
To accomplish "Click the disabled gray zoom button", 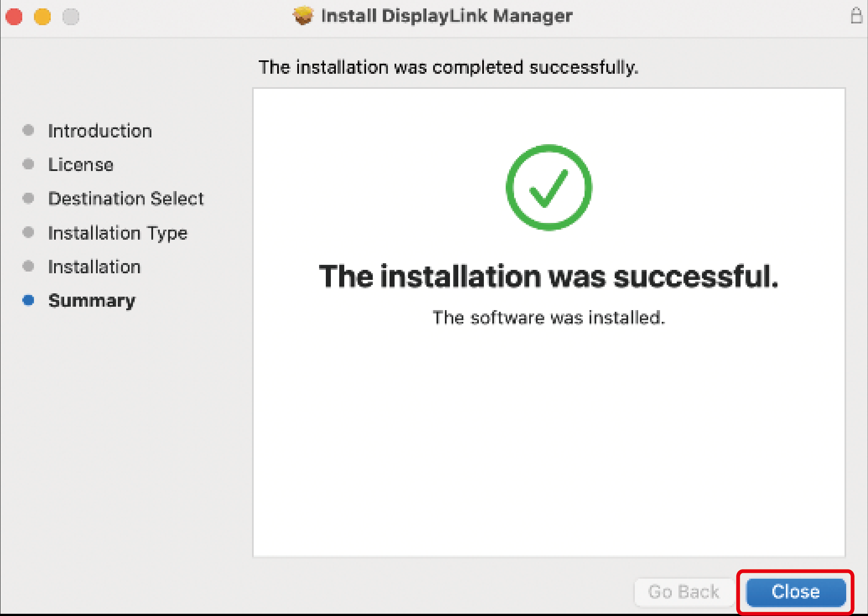I will (x=70, y=17).
